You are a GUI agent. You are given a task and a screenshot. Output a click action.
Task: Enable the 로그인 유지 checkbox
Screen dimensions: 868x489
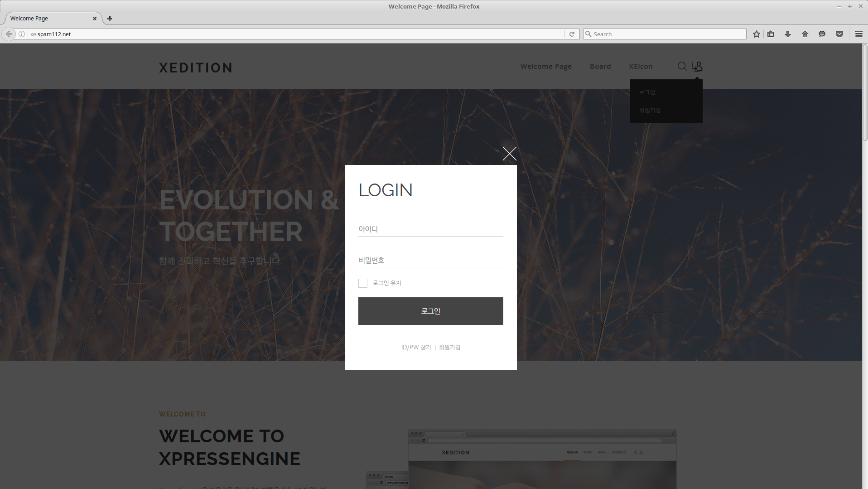(x=363, y=283)
